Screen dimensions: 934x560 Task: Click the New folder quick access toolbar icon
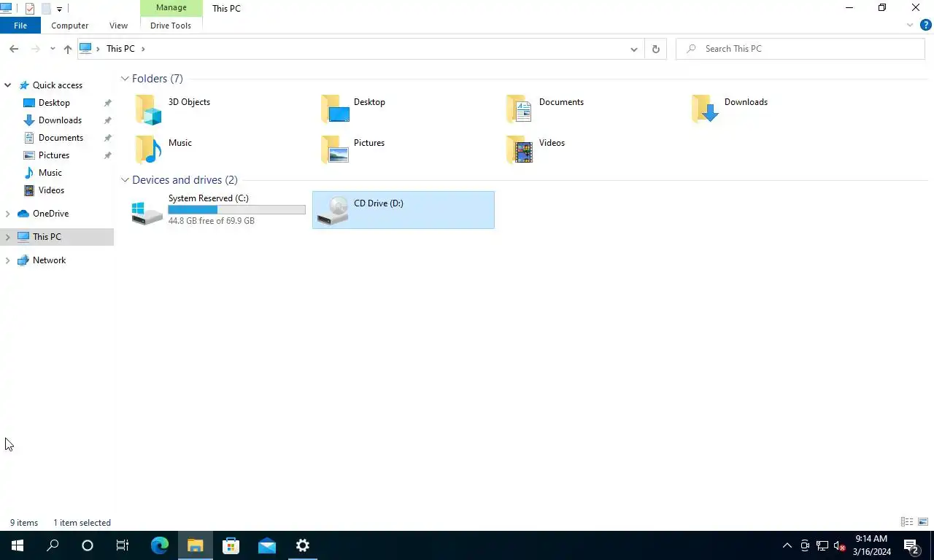point(46,9)
